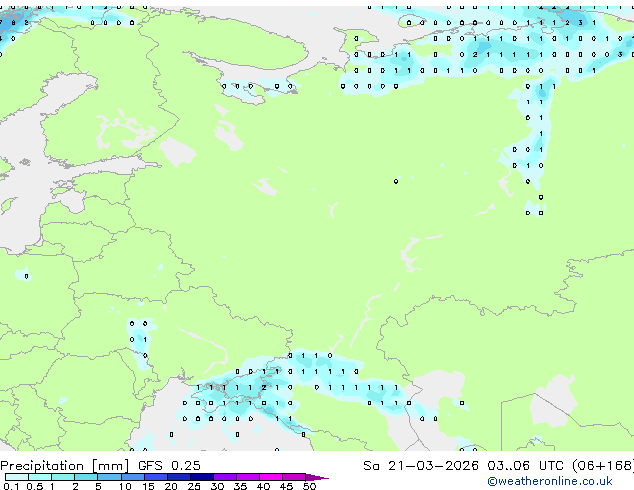This screenshot has height=490, width=634.
Task: Click the 20–25 mm dark blue legend swatch
Action: pyautogui.click(x=179, y=477)
